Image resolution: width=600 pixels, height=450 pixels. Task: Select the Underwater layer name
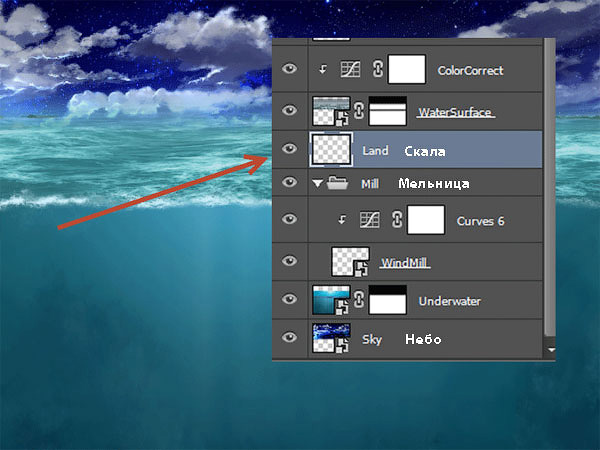[450, 301]
